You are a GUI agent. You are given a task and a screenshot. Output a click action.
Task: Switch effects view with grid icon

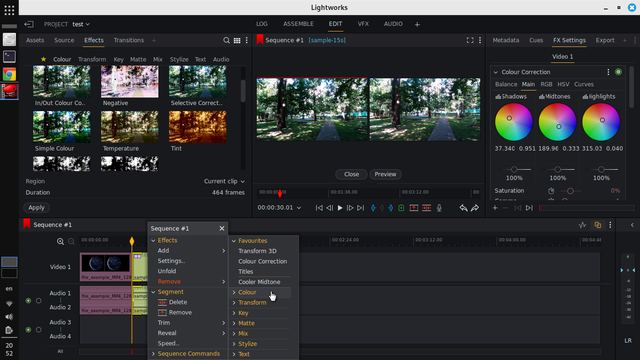[x=237, y=40]
